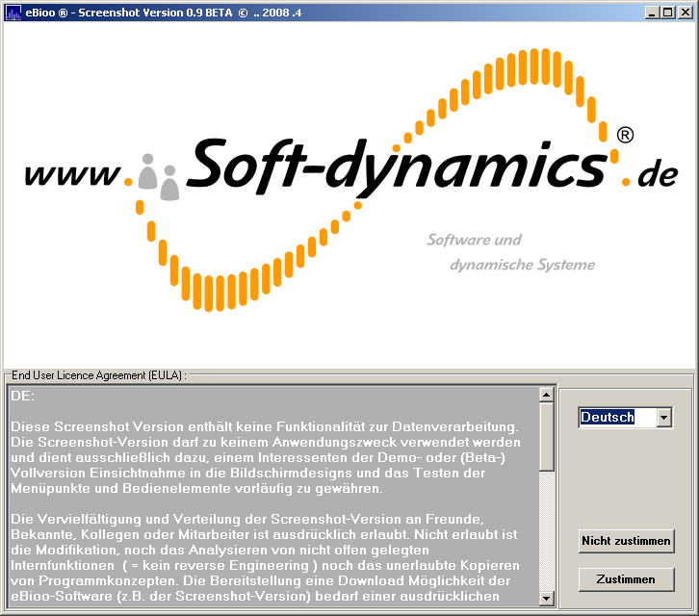Click the line starting 'Diese Screenshot Version enthält'

[x=265, y=426]
